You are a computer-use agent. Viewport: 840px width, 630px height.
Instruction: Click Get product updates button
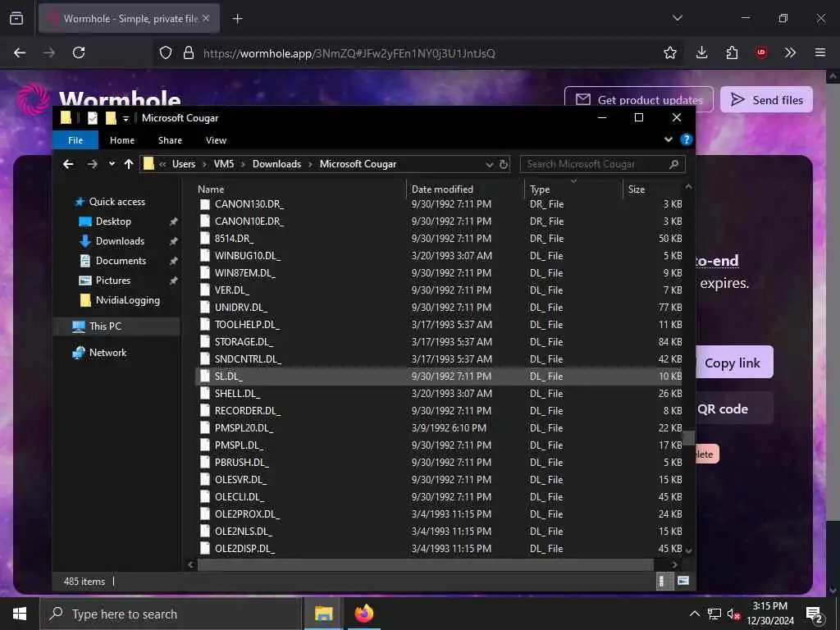(638, 99)
